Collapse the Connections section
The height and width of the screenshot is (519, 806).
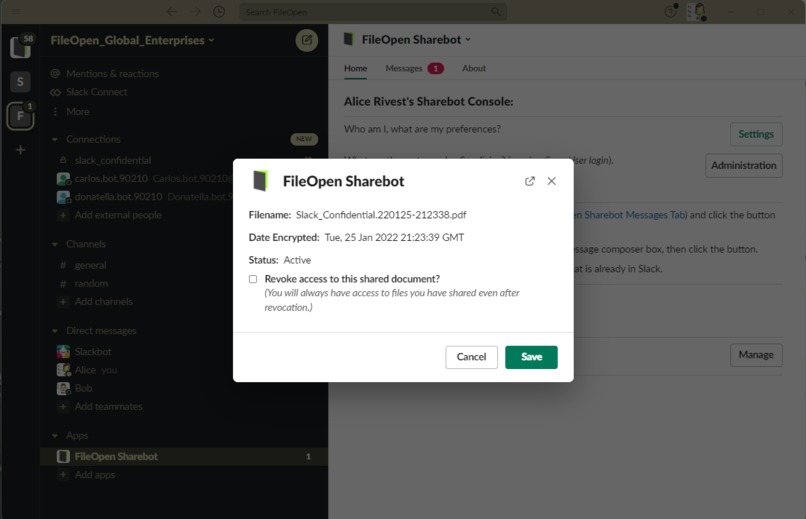click(55, 139)
